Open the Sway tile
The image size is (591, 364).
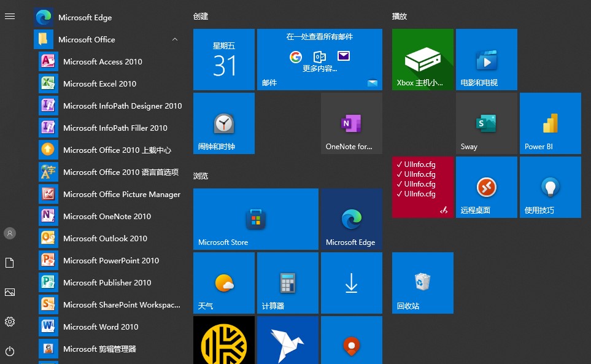tap(486, 123)
